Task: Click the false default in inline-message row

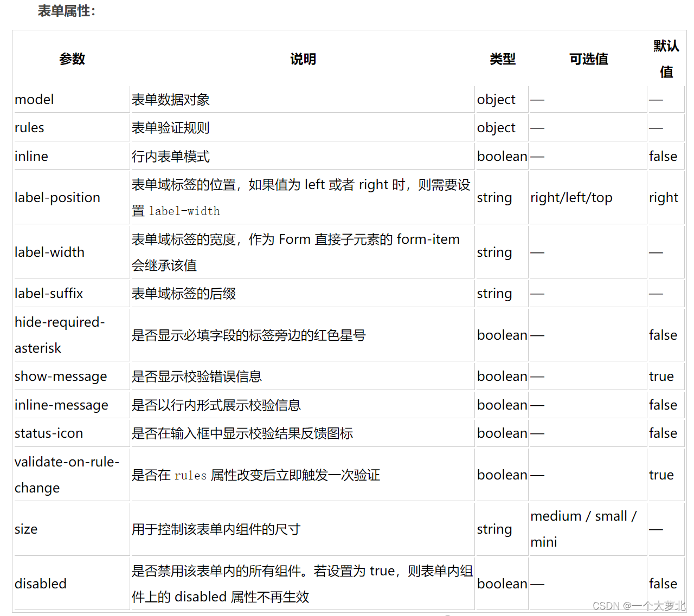Action: point(663,405)
